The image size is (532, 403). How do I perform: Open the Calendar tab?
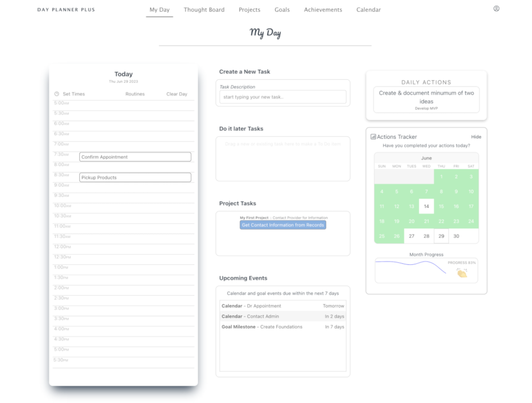click(369, 10)
